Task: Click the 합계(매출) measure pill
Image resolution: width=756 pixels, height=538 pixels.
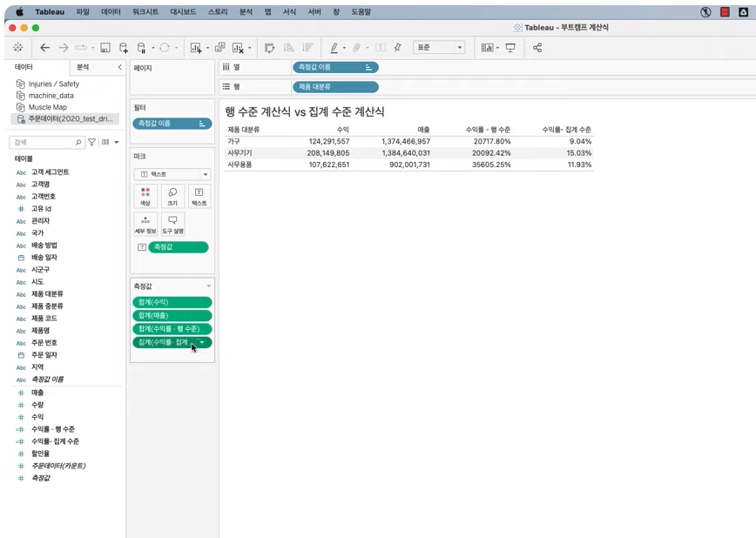Action: pyautogui.click(x=172, y=316)
